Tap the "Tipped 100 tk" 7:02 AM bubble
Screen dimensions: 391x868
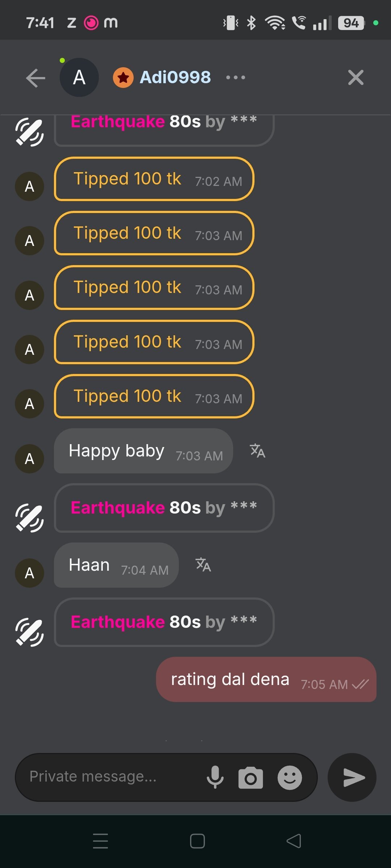click(154, 179)
